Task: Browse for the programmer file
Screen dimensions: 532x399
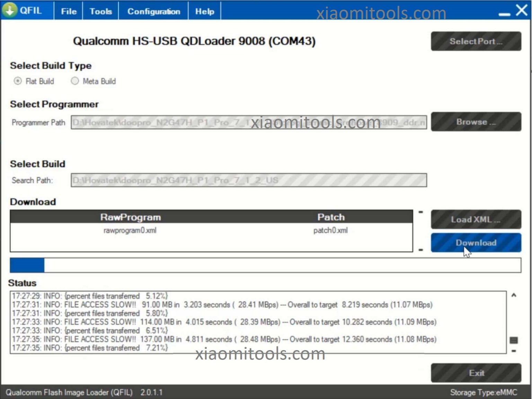Action: point(476,122)
